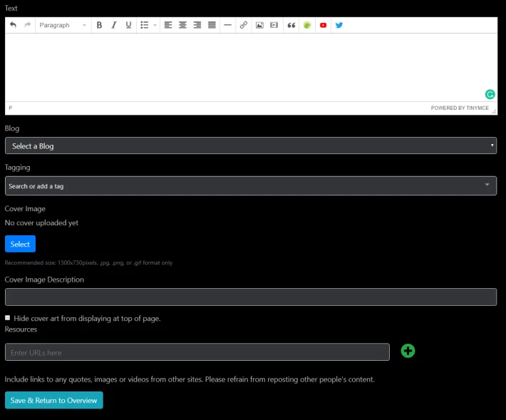506x420 pixels.
Task: Open the Select a Blog dropdown
Action: (251, 145)
